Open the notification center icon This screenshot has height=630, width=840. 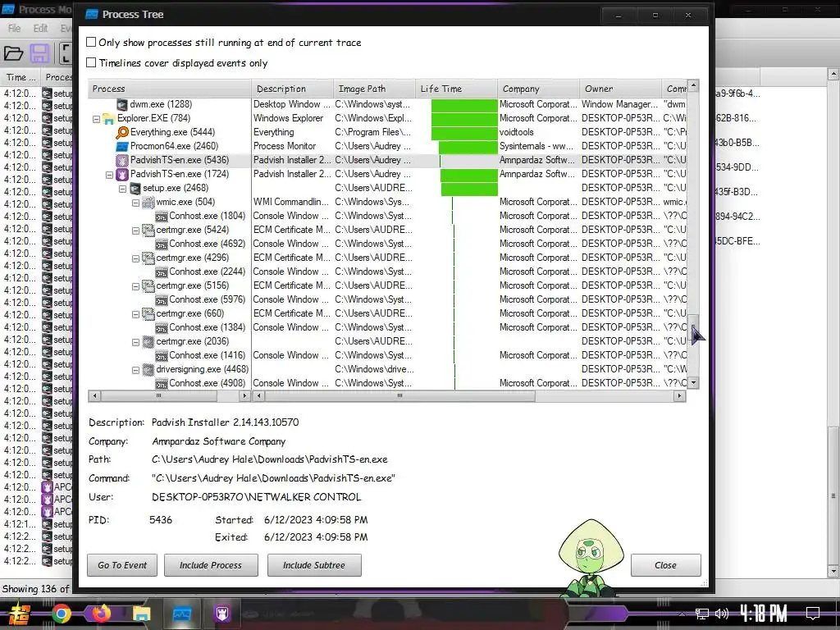(813, 613)
